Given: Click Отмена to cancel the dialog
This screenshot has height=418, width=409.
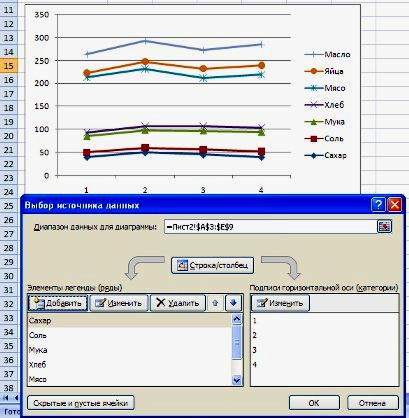Looking at the screenshot, I should (x=372, y=403).
